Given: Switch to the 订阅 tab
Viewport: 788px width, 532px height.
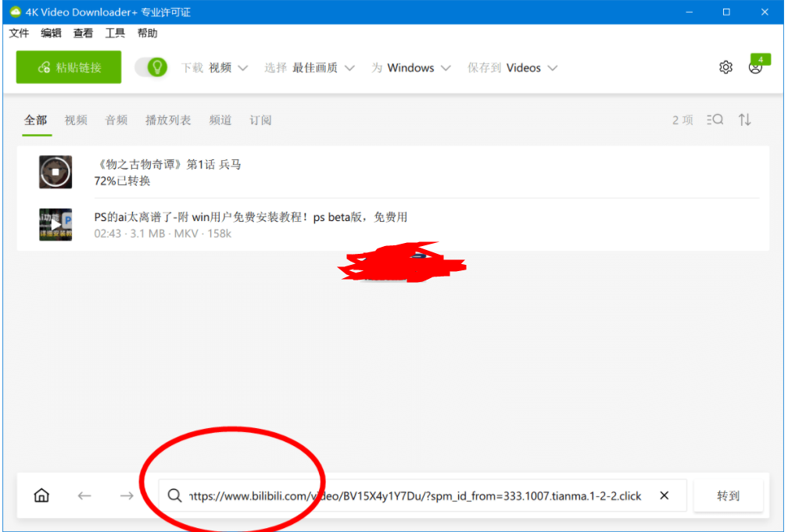Looking at the screenshot, I should tap(260, 120).
